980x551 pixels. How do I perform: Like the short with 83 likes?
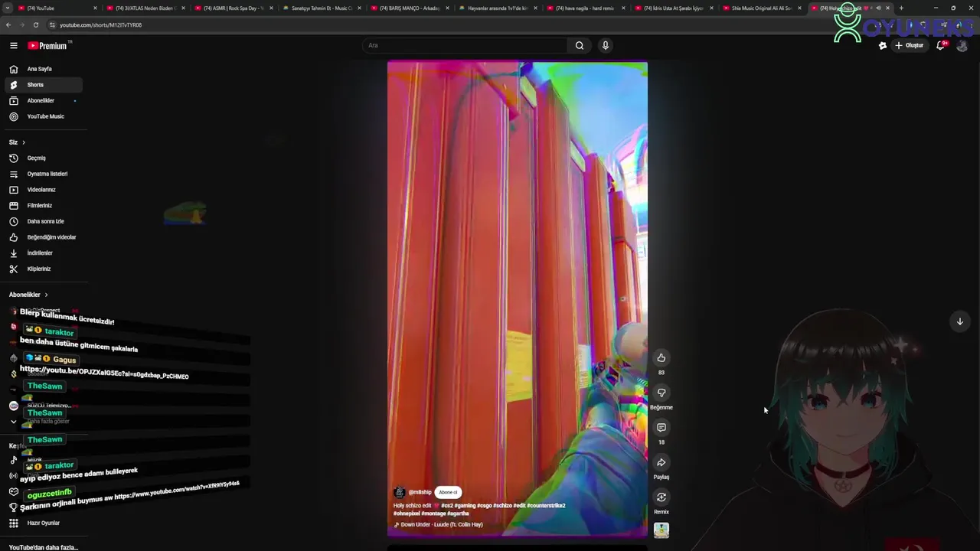pos(661,358)
